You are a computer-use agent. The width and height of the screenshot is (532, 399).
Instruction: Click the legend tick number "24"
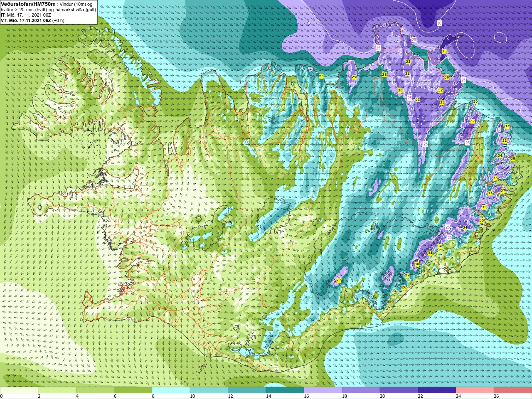point(458,396)
